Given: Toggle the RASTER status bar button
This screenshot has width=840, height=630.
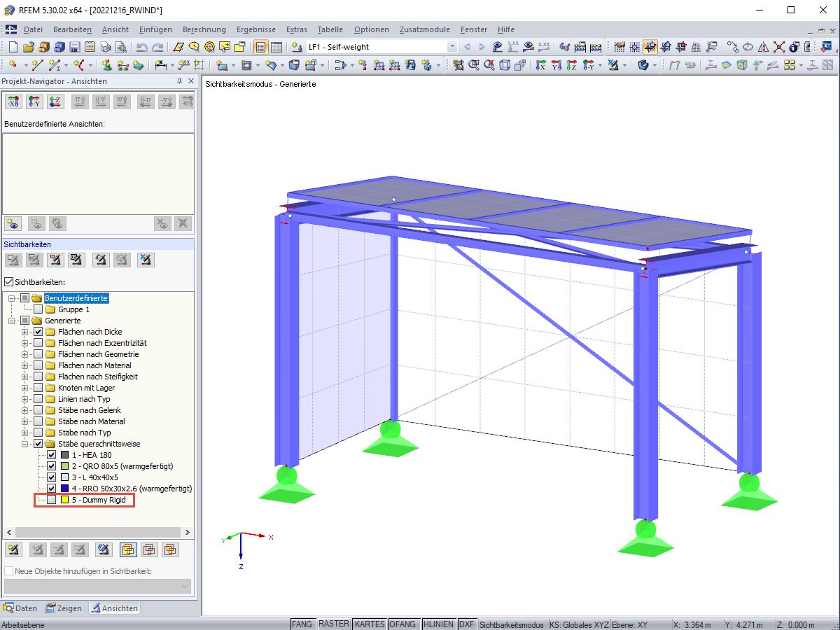Looking at the screenshot, I should pyautogui.click(x=334, y=624).
